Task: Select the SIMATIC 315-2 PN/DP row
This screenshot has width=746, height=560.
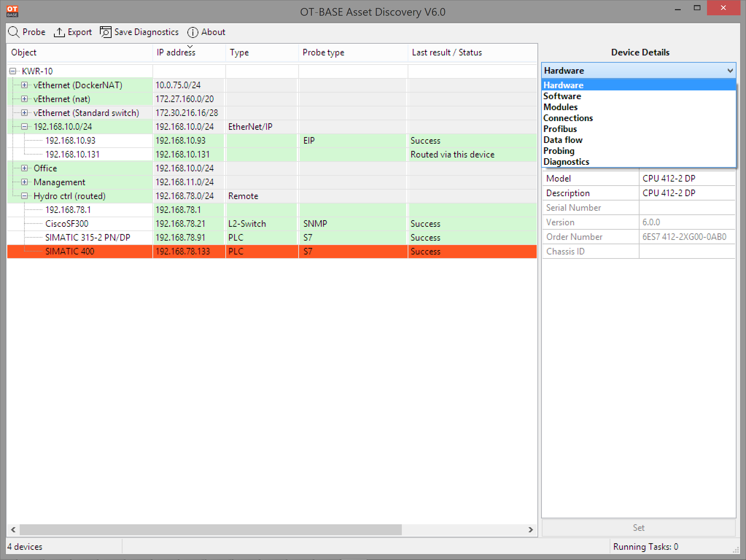Action: tap(272, 237)
